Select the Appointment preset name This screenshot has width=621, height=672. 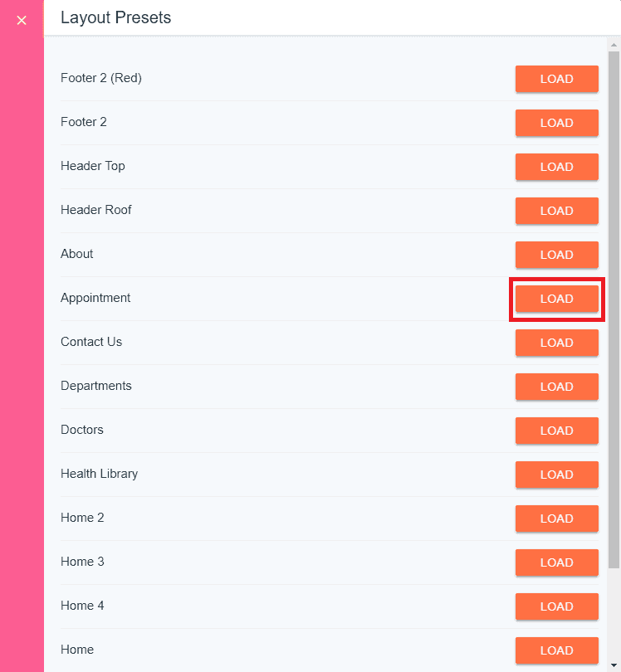click(95, 298)
